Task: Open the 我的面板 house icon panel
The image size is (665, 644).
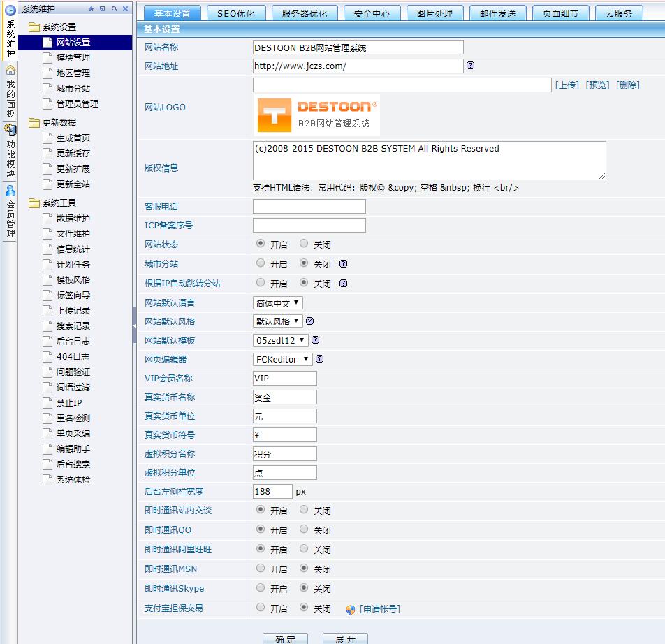Action: coord(10,70)
